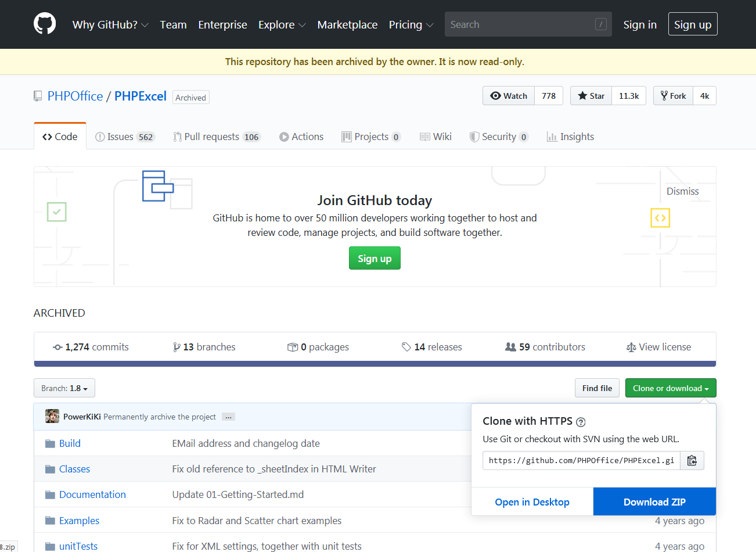Open the Examples folder
Screen dimensions: 756x552
point(79,521)
